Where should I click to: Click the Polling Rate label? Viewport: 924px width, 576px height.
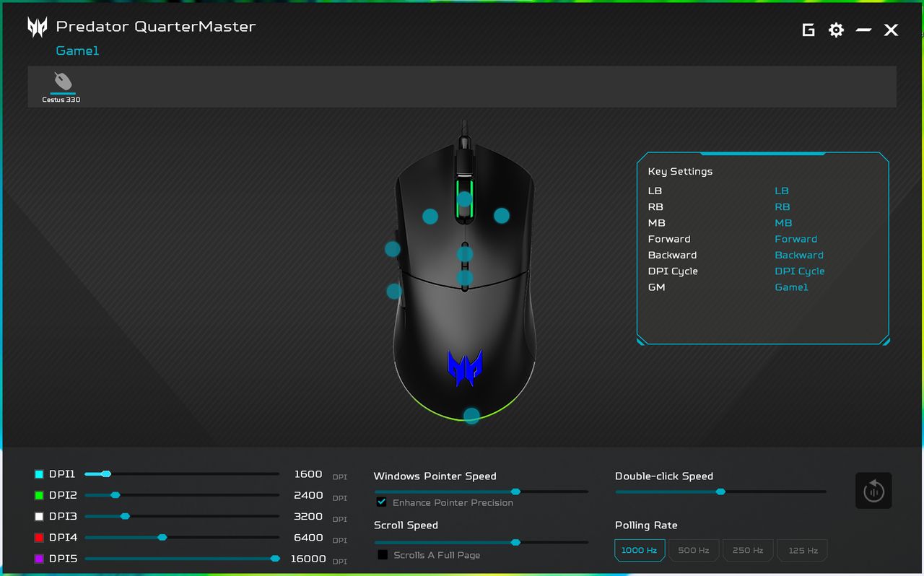click(x=646, y=525)
